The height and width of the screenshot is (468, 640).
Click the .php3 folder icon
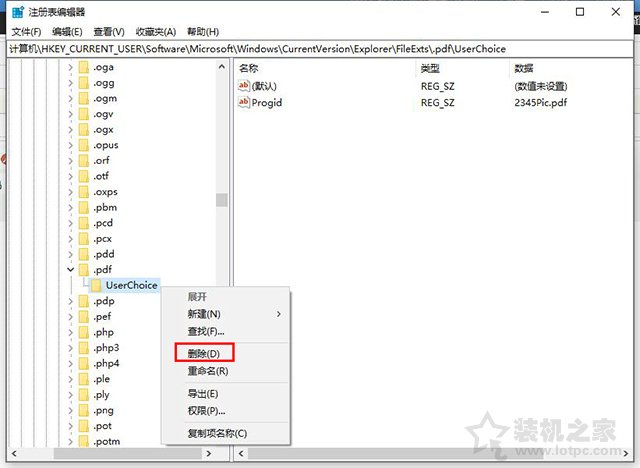point(84,348)
